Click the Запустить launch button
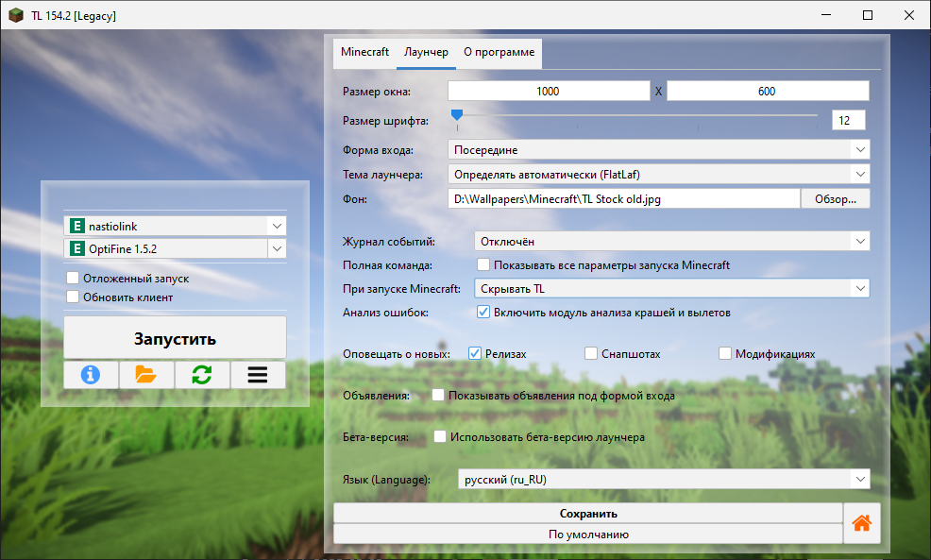Screen dimensions: 931x560 (175, 338)
